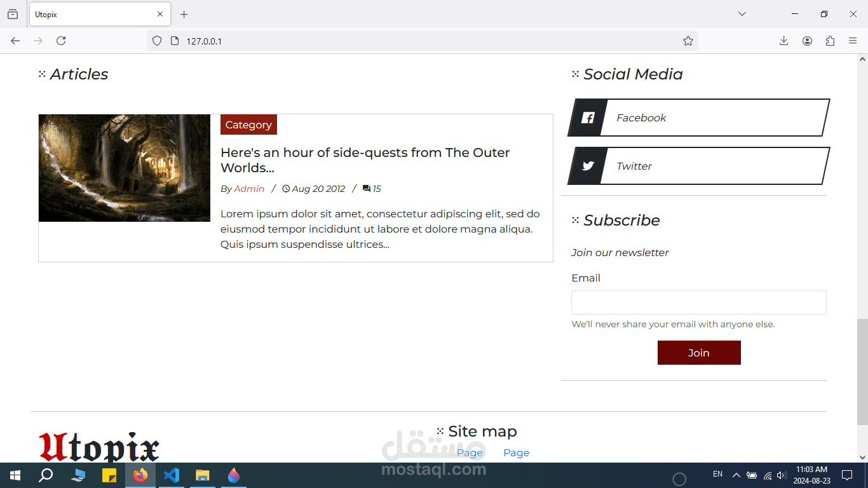
Task: Click the scrollbar up arrow
Action: click(862, 59)
